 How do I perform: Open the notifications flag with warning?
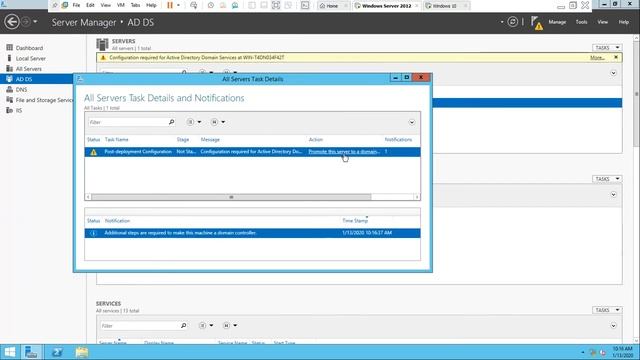[537, 23]
